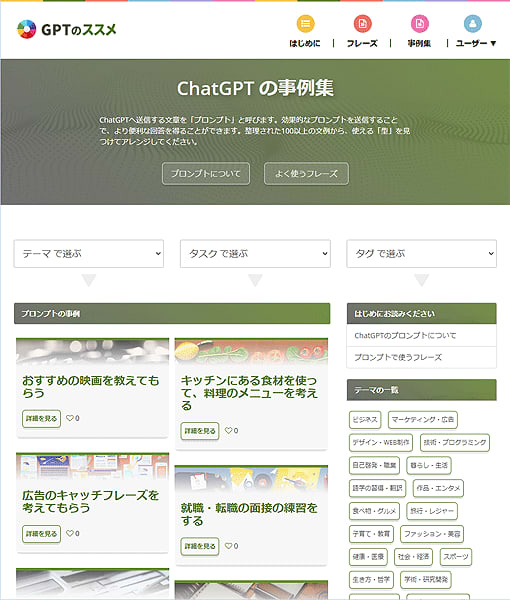Select the 社会・経済 theme tag
The height and width of the screenshot is (600, 510).
click(x=414, y=557)
